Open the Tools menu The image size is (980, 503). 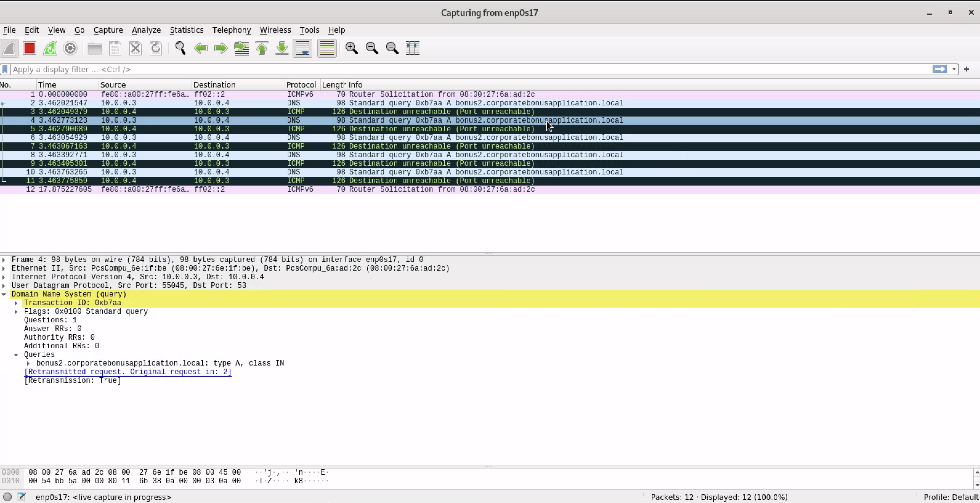coord(309,30)
